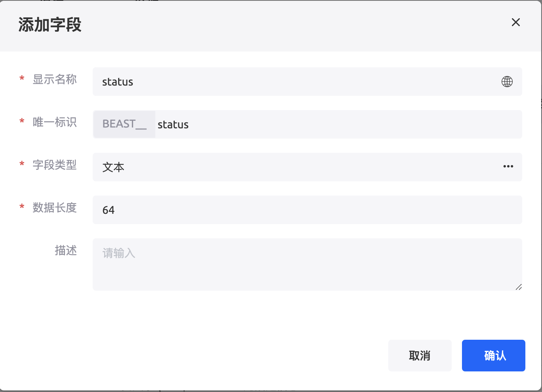Click the 添加字段 dialog title
Viewport: 542px width, 392px height.
point(50,25)
